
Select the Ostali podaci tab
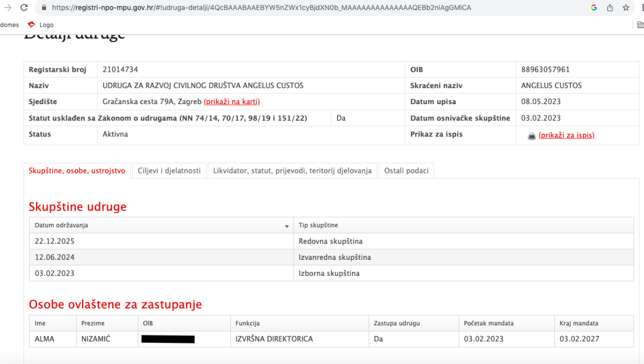click(406, 171)
